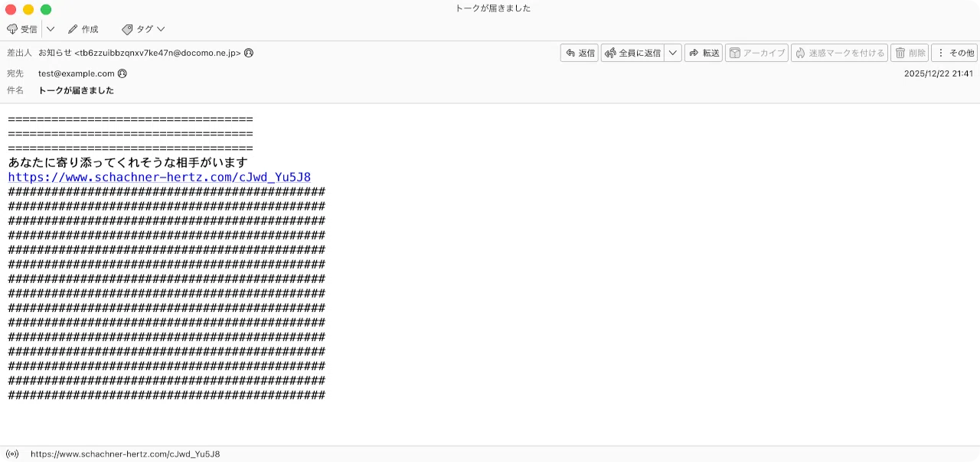
Task: Click the アーカイブ archive button
Action: [756, 53]
